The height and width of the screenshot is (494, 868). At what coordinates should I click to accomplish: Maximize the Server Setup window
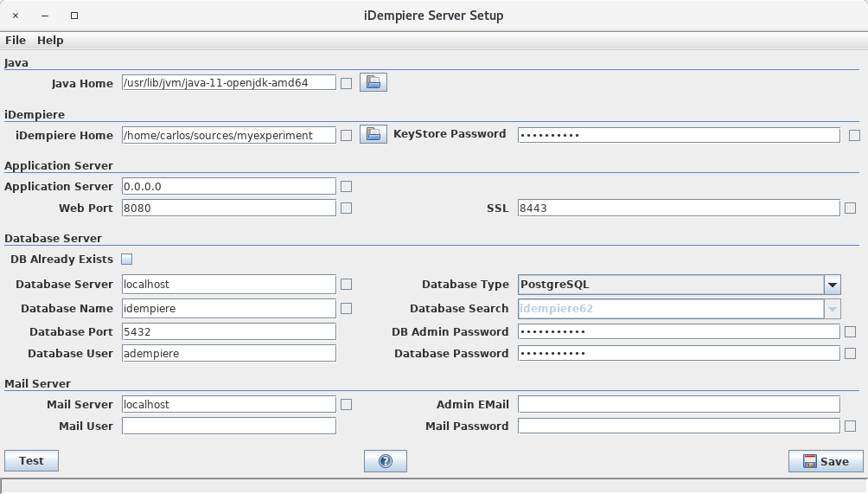[x=74, y=16]
